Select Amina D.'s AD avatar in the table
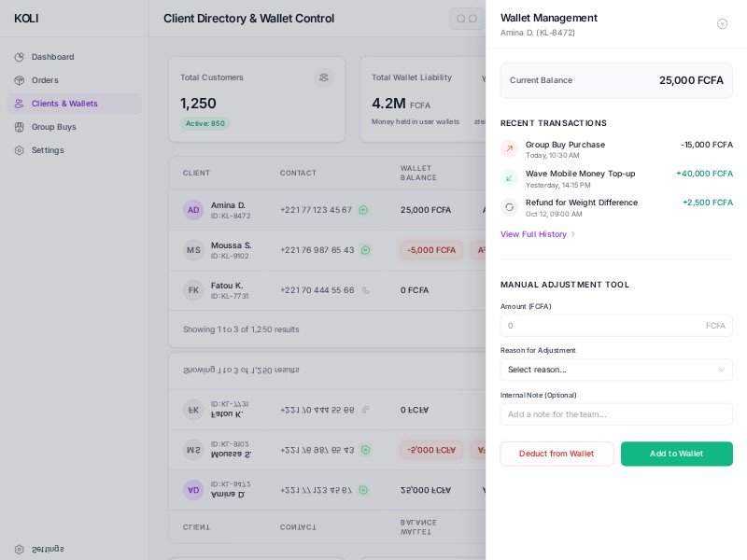Viewport: 747px width, 560px height. tap(193, 210)
